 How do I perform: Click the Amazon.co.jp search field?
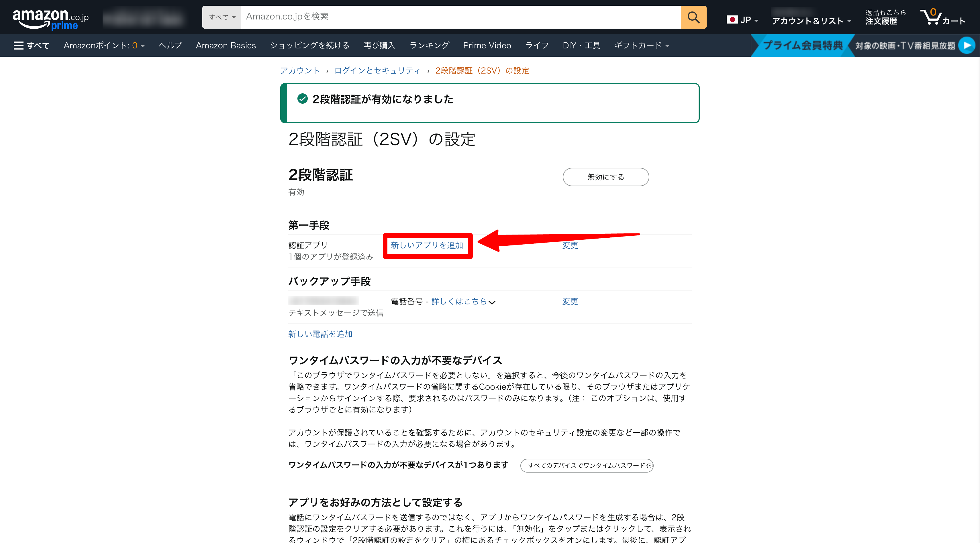pos(461,17)
